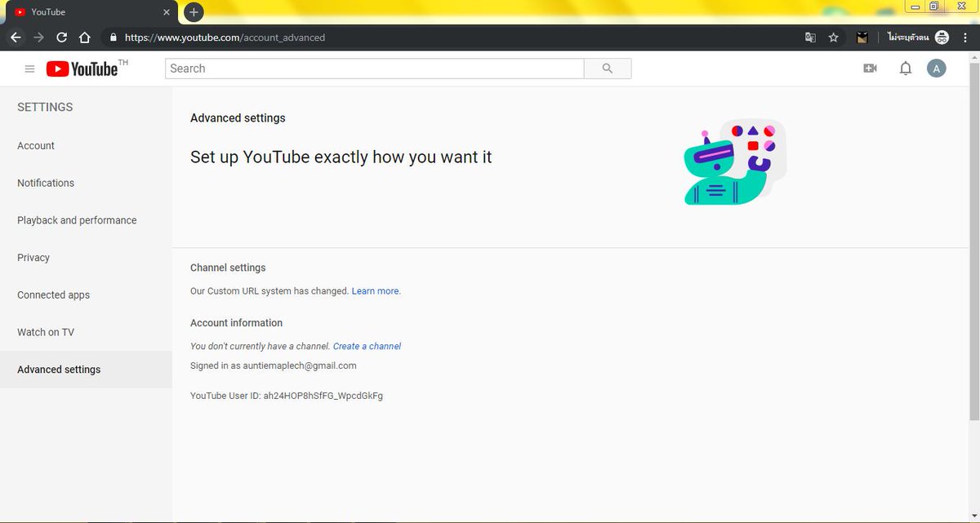Go to browser home page
Screen dimensions: 980x523
pos(84,38)
